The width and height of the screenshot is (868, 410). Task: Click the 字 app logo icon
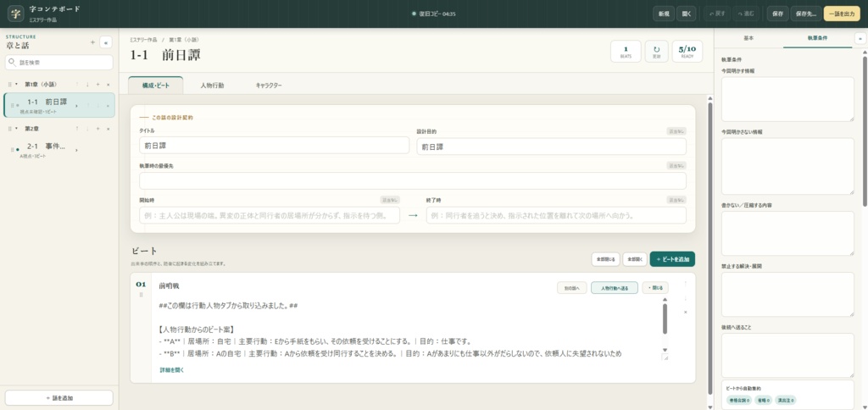click(15, 13)
